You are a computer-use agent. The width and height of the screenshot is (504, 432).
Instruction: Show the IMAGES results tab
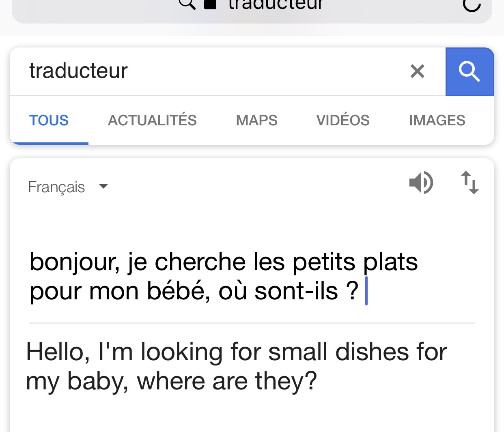[437, 120]
